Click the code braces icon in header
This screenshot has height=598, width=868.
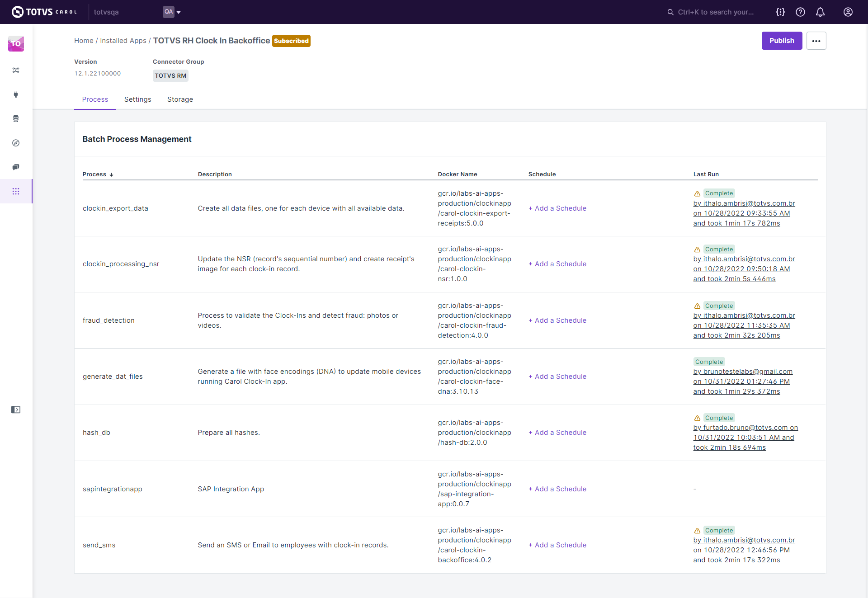pos(780,12)
